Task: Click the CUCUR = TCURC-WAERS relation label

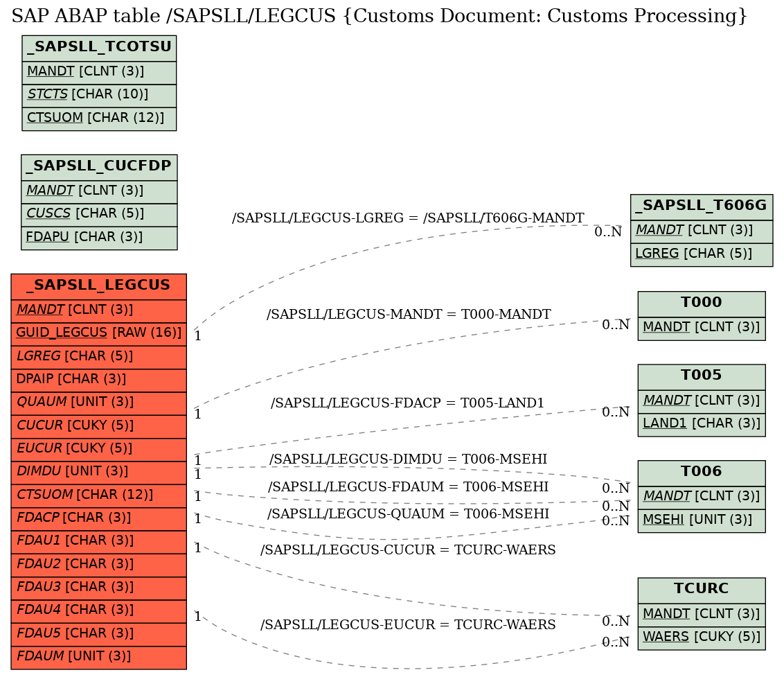Action: tap(408, 549)
